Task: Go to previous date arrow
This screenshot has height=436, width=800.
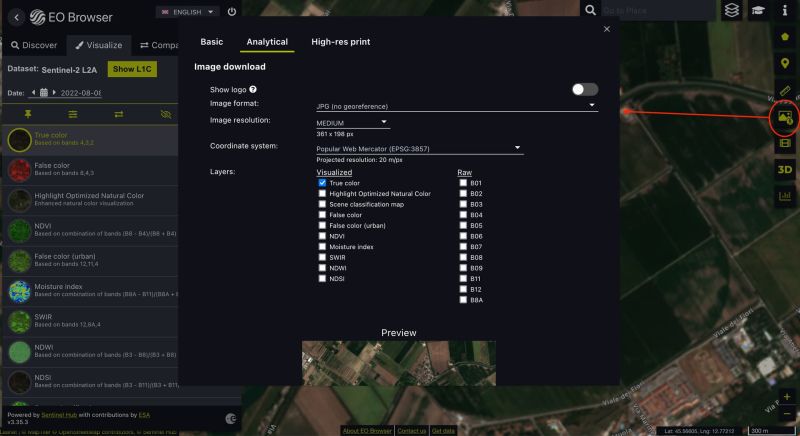Action: [33, 92]
